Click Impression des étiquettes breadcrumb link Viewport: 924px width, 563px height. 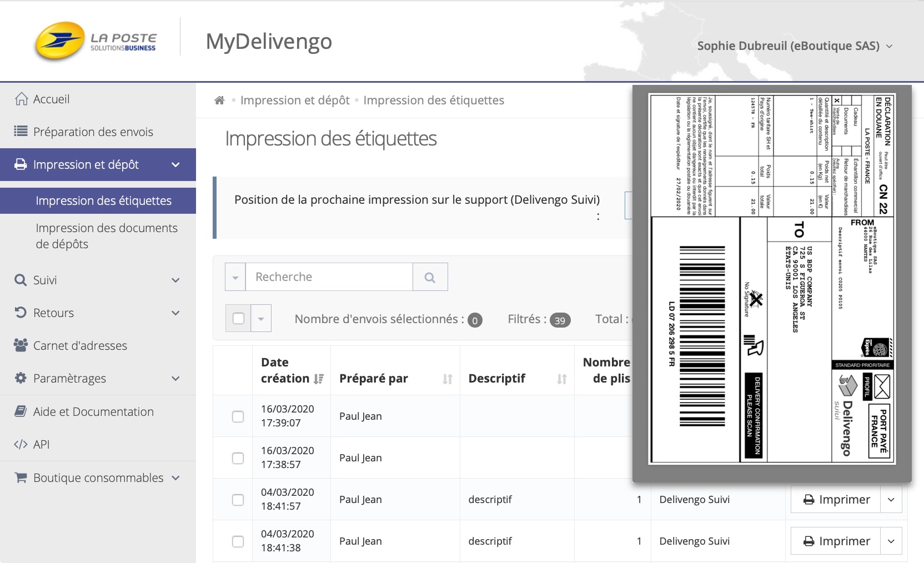[x=434, y=100]
